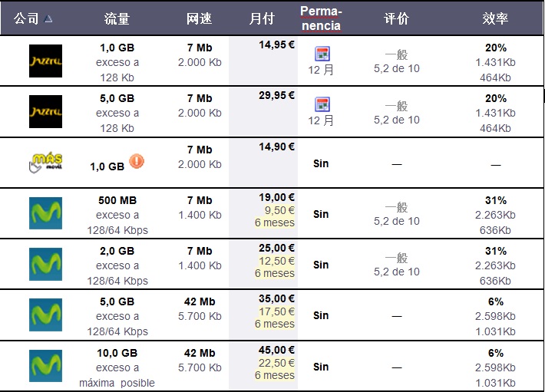Click the Movistar logo in the 35,00 € row
The width and height of the screenshot is (545, 392).
click(x=45, y=315)
